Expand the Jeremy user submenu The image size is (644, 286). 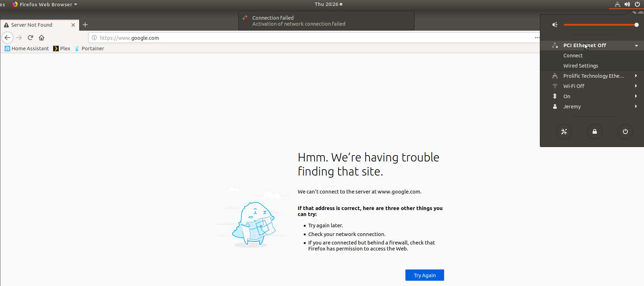pyautogui.click(x=592, y=107)
